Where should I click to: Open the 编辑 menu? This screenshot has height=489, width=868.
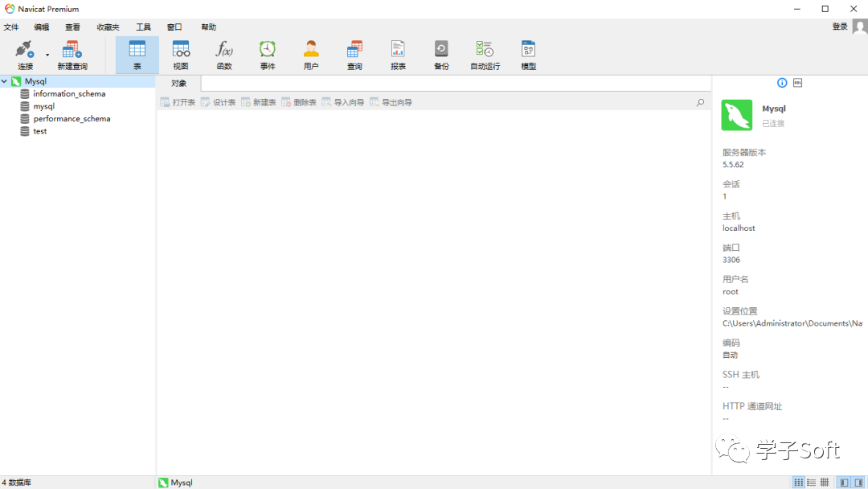(x=42, y=27)
